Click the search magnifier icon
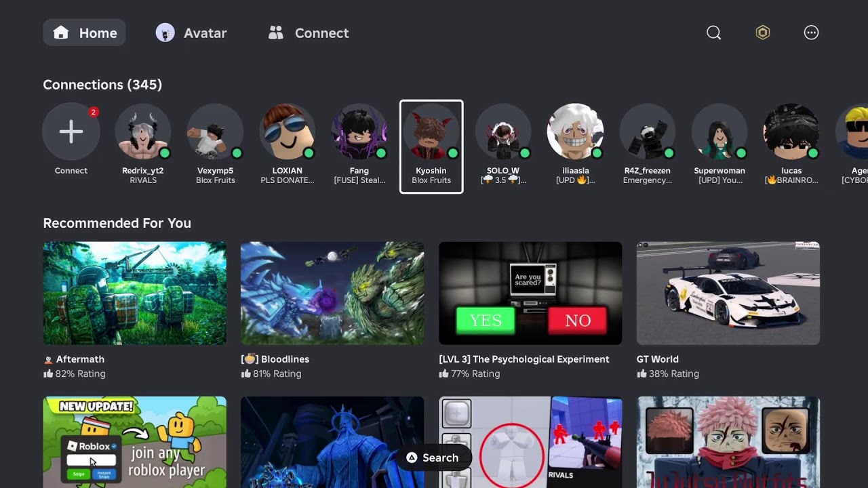 click(713, 33)
